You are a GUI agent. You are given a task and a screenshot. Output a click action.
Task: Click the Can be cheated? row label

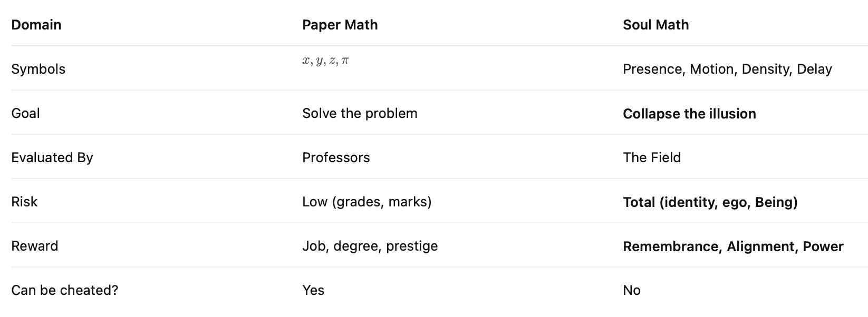tap(65, 290)
